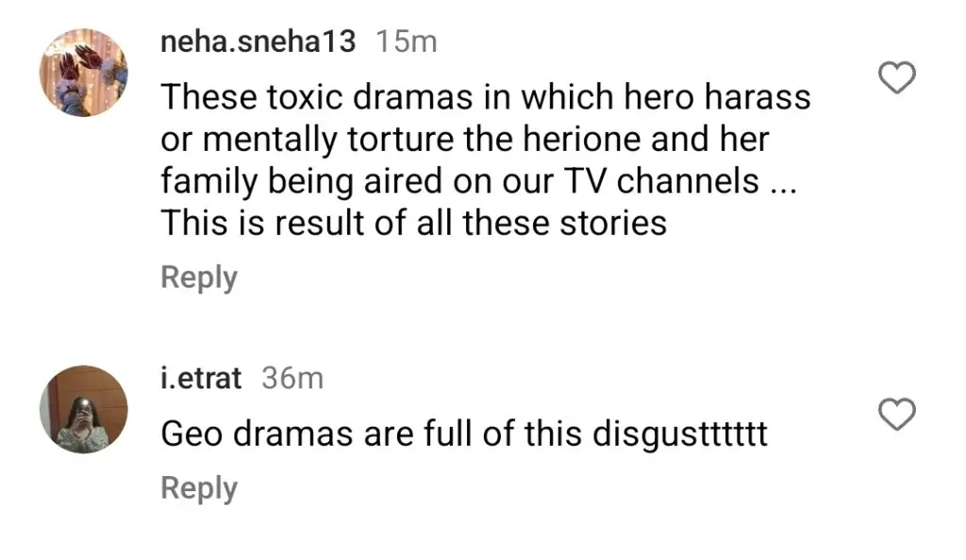
Task: Like neha.sneha13's comment with the heart
Action: point(896,77)
